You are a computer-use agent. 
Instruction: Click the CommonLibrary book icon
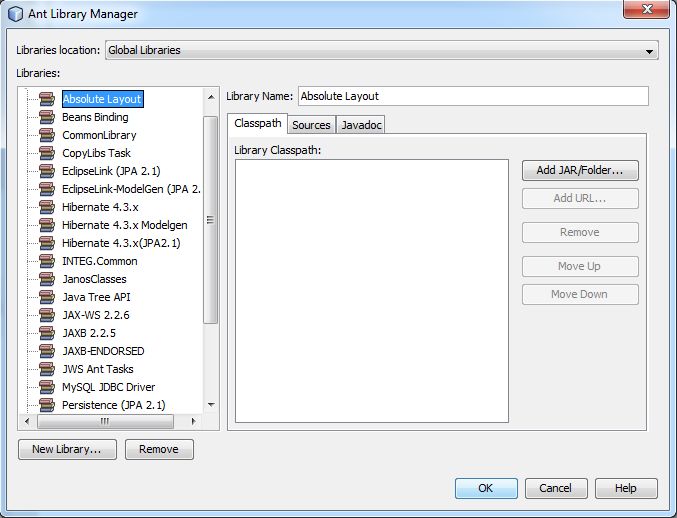pyautogui.click(x=47, y=135)
